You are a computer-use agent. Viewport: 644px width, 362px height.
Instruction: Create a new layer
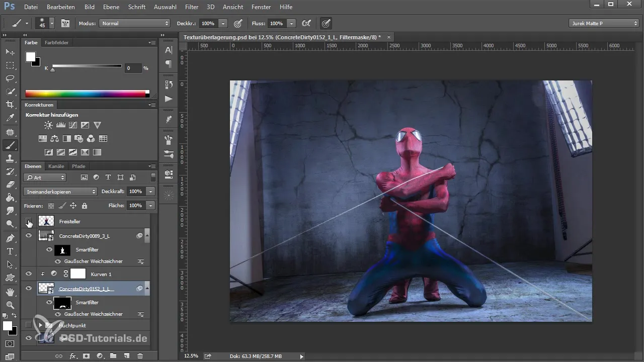tap(127, 356)
